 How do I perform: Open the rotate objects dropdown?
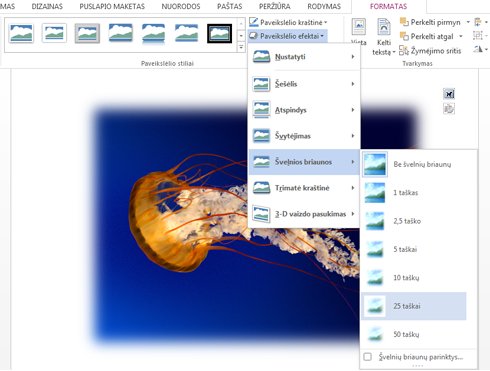[x=480, y=50]
